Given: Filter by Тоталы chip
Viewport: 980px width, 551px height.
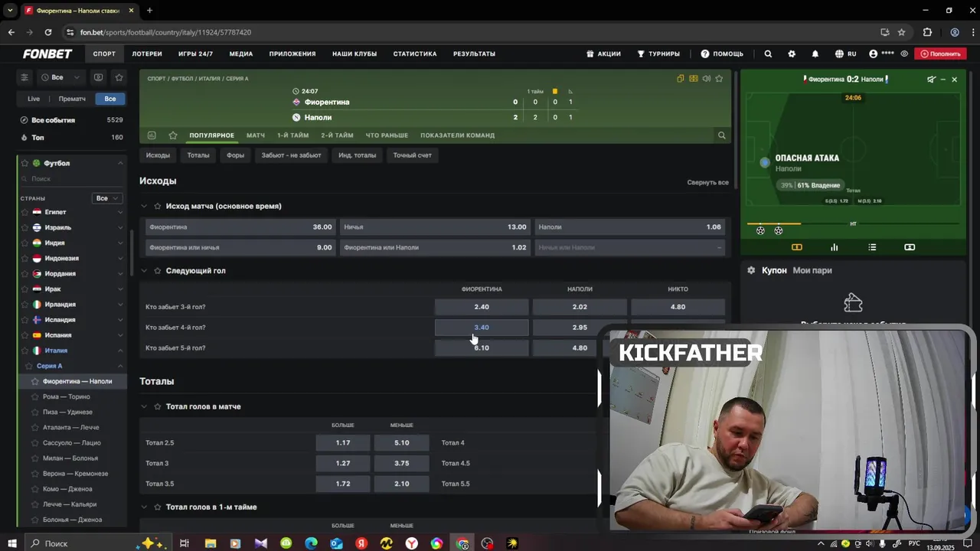Looking at the screenshot, I should pyautogui.click(x=198, y=155).
